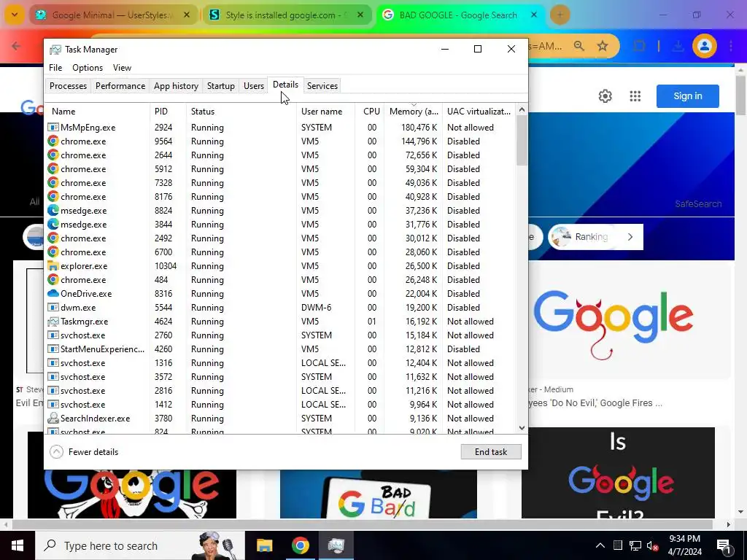Click the chrome.exe icon with PID 9564
The image size is (747, 560).
[53, 141]
